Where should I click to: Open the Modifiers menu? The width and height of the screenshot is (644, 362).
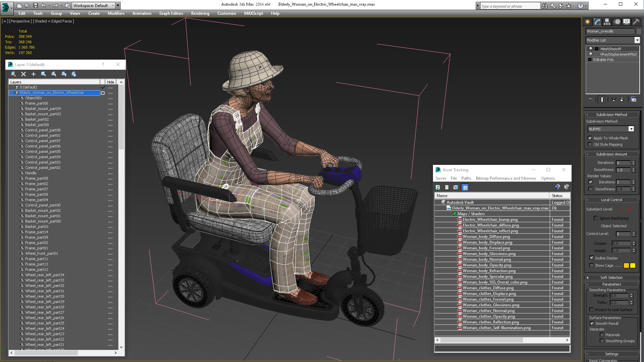click(x=116, y=13)
